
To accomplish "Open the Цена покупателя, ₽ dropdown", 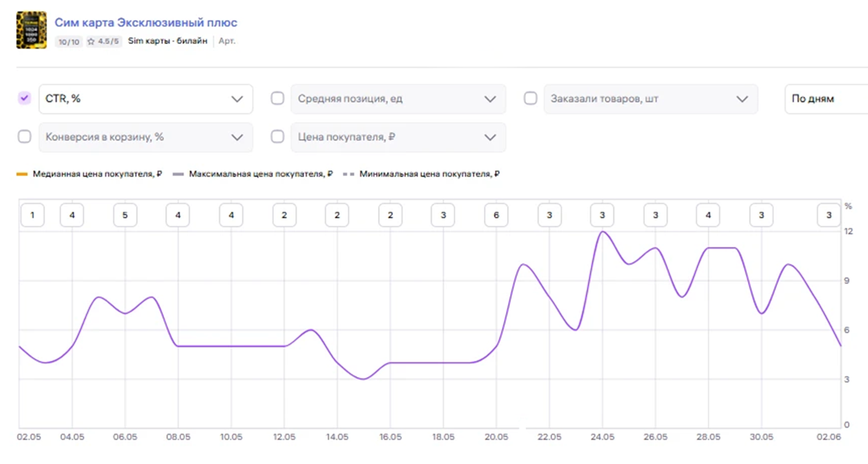I will click(398, 137).
